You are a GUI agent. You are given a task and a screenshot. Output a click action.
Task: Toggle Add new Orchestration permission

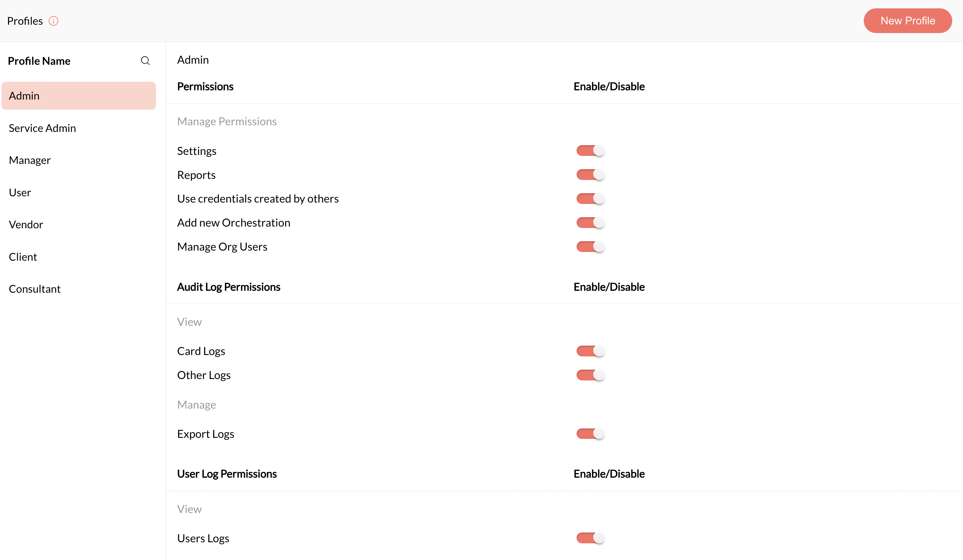[x=590, y=222]
